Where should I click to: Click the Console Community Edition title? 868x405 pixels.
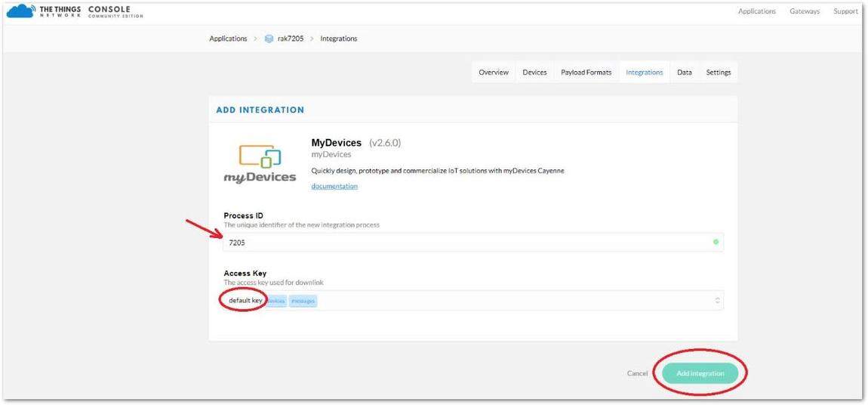115,11
